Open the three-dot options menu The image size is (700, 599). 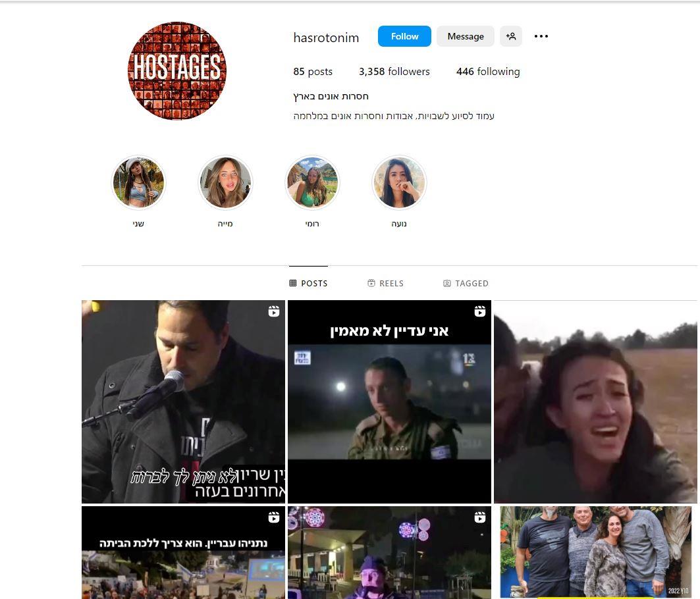coord(541,36)
